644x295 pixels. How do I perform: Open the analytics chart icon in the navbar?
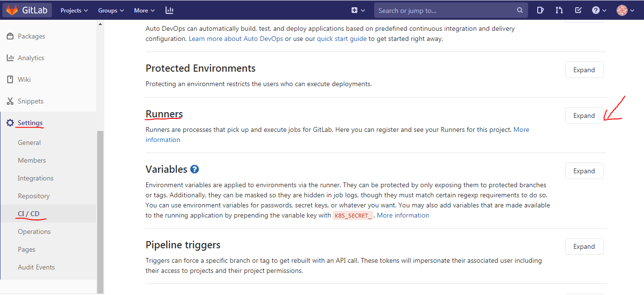click(x=168, y=10)
